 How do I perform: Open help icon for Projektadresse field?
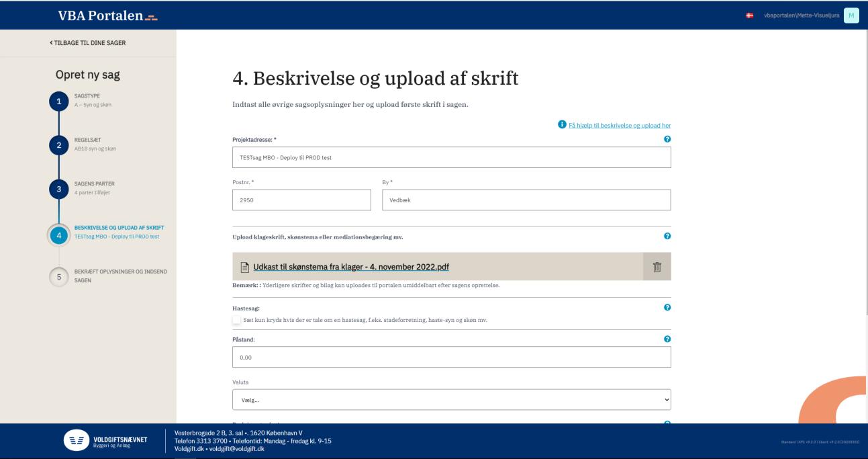click(x=668, y=138)
